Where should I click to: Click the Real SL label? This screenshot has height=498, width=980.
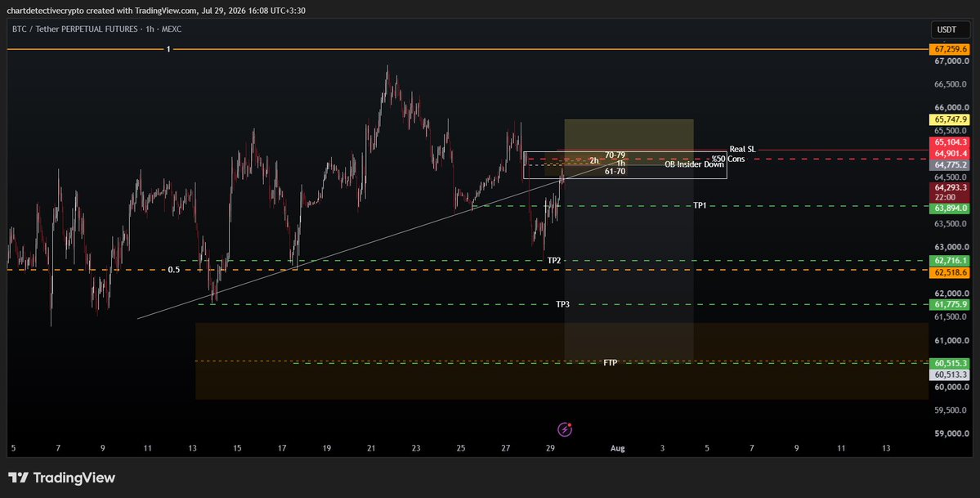coord(742,149)
